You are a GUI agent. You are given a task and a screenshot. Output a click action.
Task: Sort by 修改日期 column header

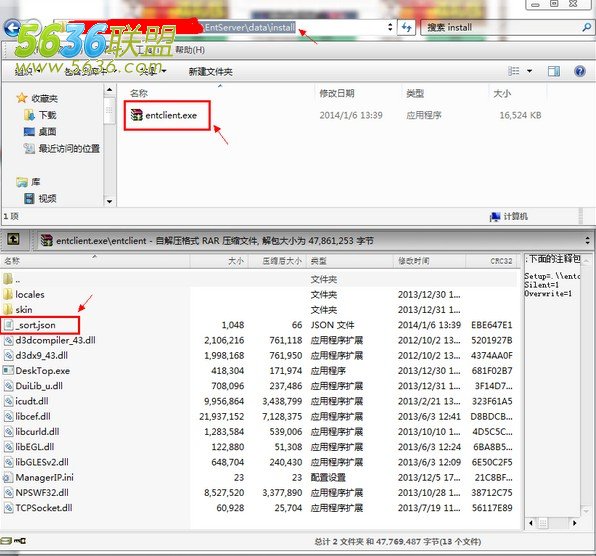pyautogui.click(x=337, y=93)
